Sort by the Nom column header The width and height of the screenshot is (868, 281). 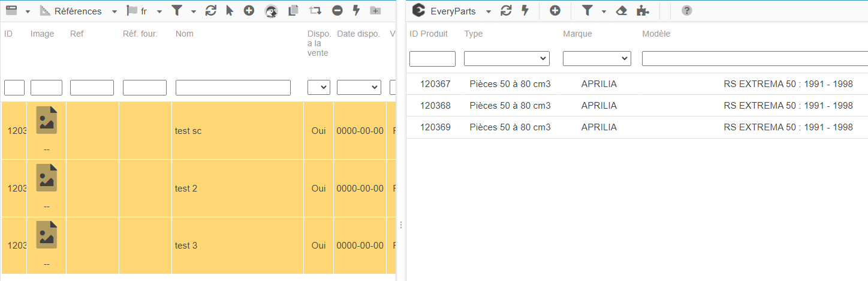[185, 34]
